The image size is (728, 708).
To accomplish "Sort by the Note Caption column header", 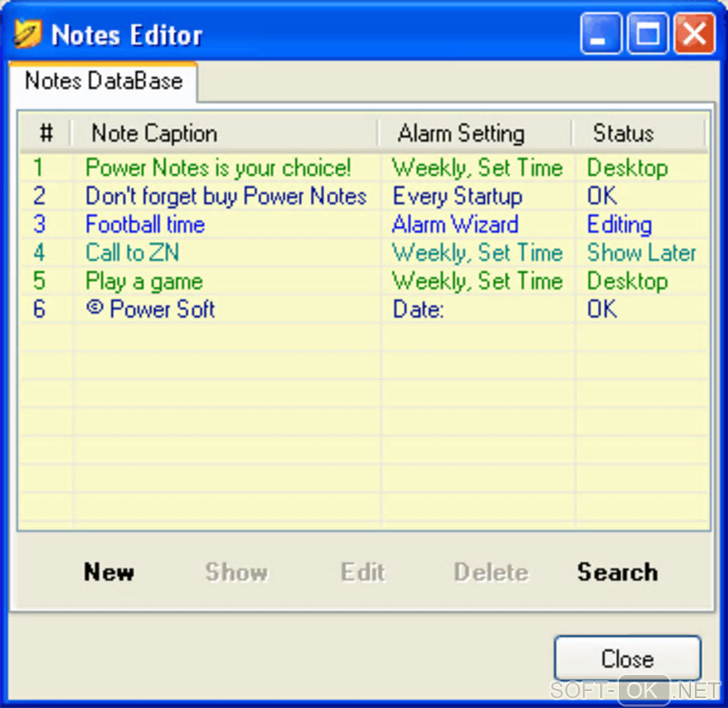I will tap(225, 133).
